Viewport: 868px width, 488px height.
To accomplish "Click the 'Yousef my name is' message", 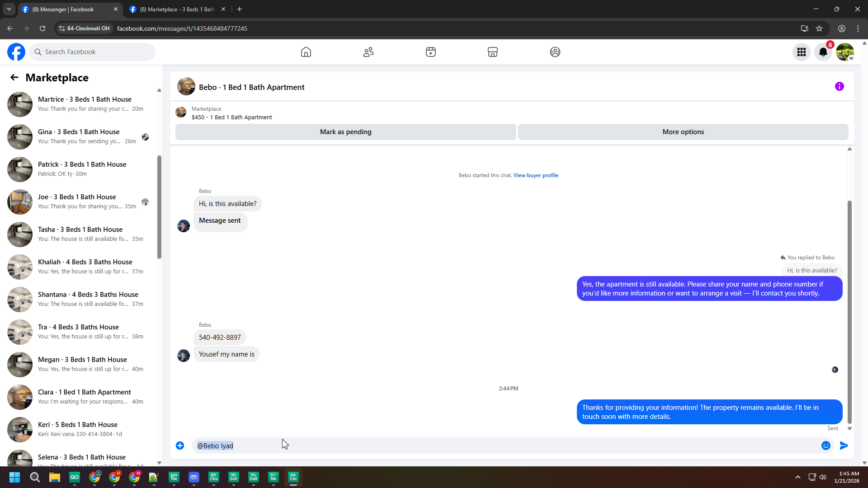I will (x=226, y=354).
